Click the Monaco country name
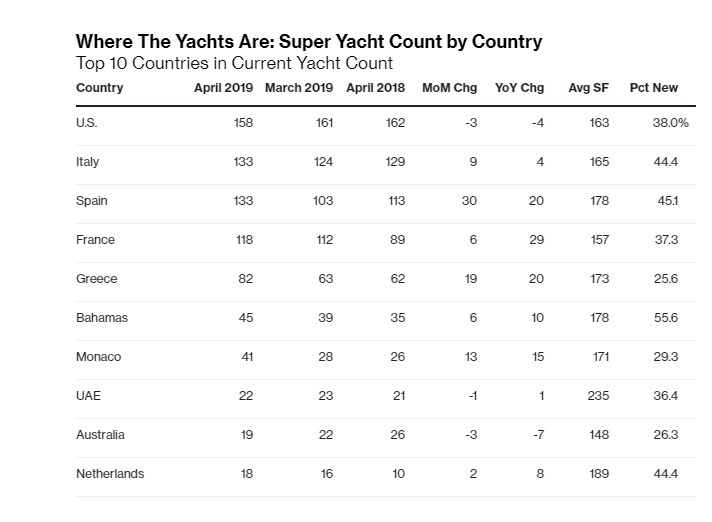 pyautogui.click(x=99, y=357)
